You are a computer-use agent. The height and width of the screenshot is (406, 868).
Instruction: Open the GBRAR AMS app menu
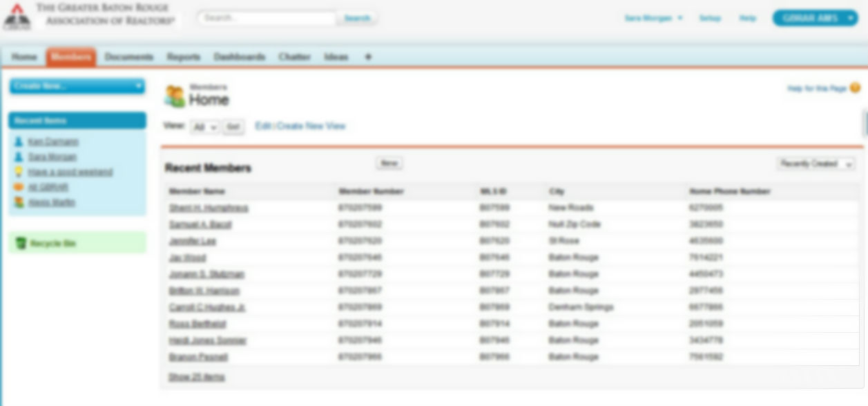click(x=815, y=18)
